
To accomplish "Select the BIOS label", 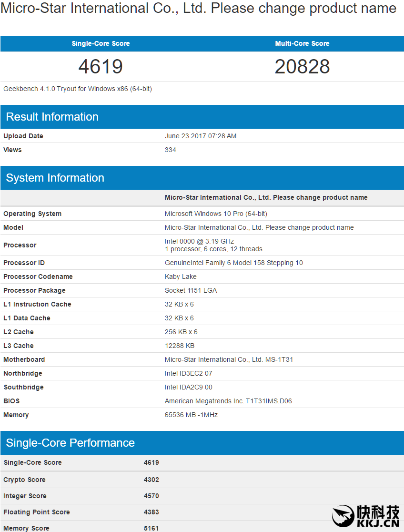I will pyautogui.click(x=11, y=401).
